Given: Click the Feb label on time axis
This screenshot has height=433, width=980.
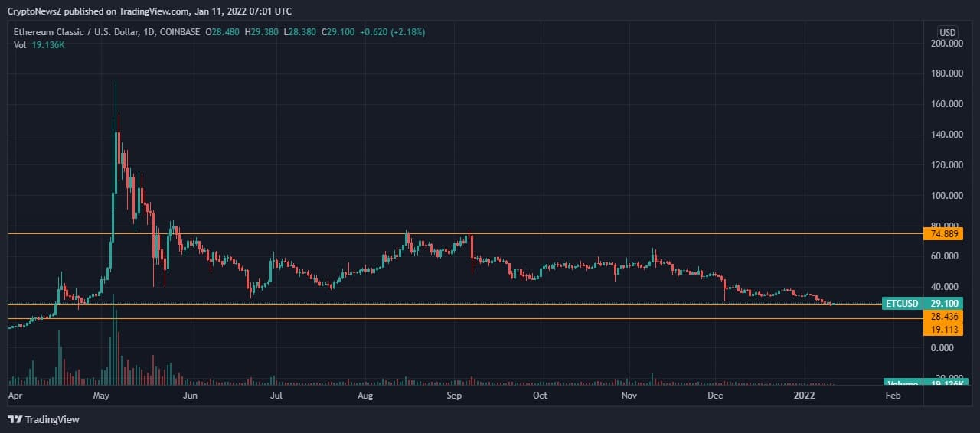Looking at the screenshot, I should point(892,396).
